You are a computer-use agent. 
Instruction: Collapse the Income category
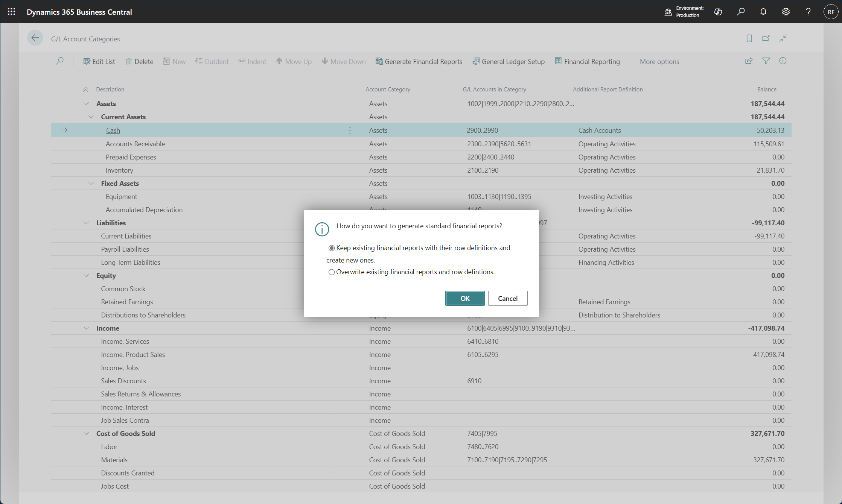coord(86,328)
